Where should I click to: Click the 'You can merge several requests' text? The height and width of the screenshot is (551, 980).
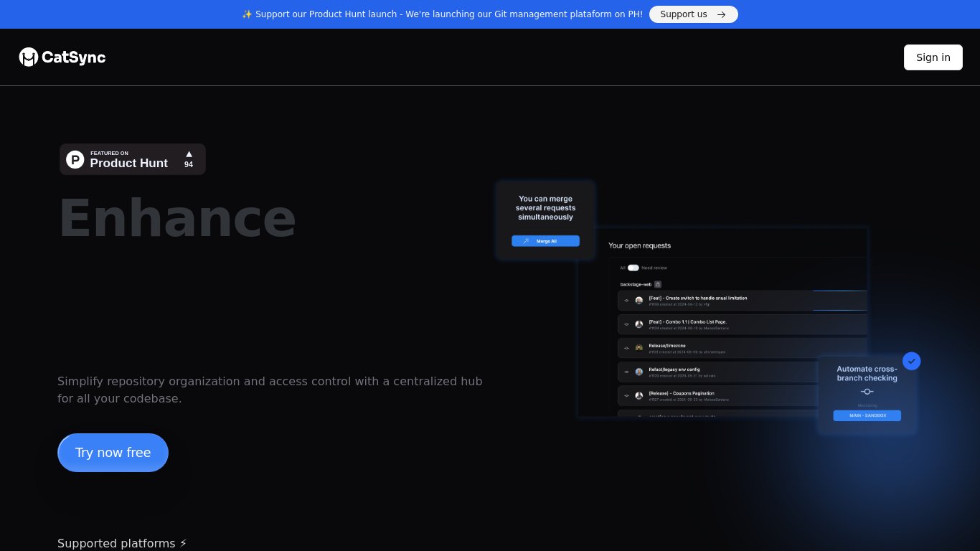point(545,208)
